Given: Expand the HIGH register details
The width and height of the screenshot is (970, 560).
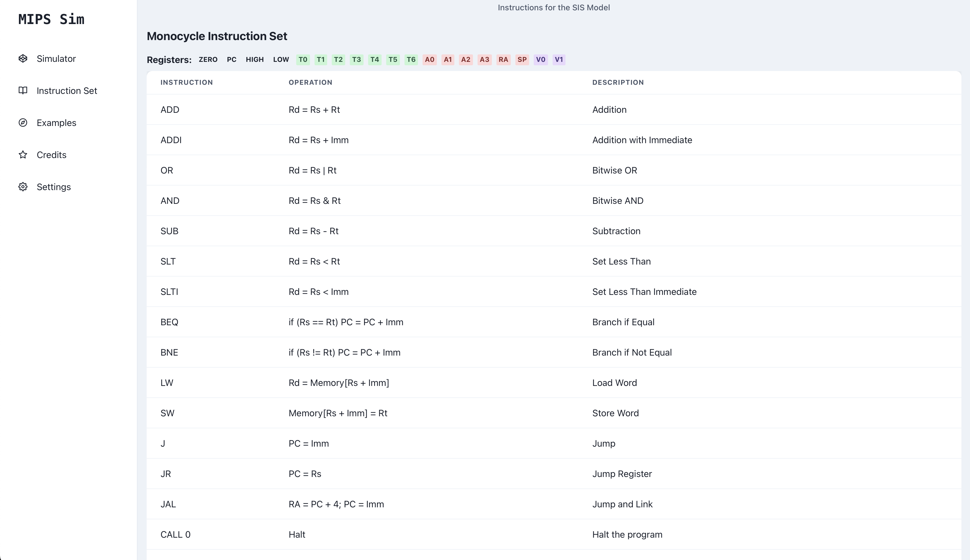Looking at the screenshot, I should [x=255, y=59].
